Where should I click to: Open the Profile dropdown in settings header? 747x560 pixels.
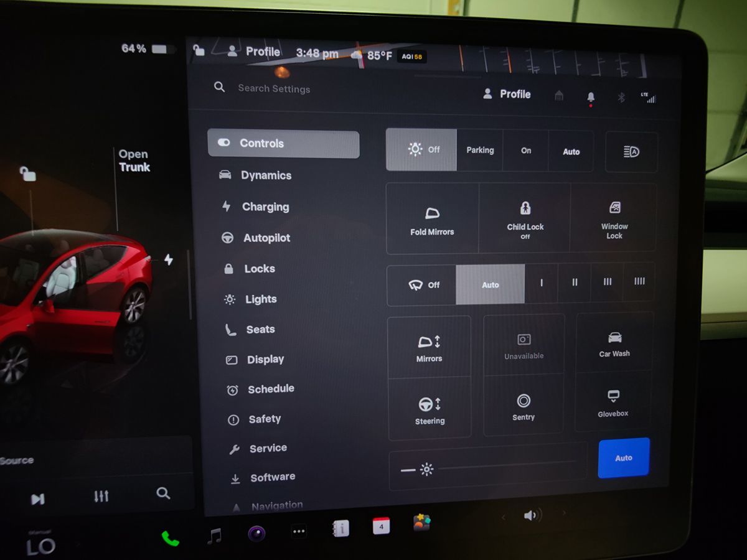507,95
